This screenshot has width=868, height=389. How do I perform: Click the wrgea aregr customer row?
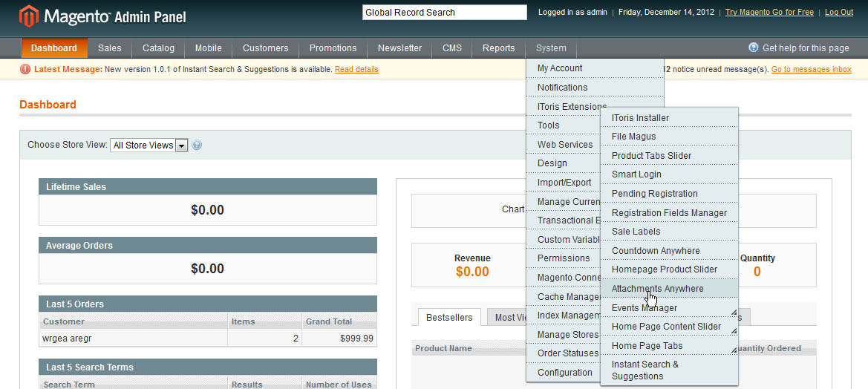coord(208,338)
